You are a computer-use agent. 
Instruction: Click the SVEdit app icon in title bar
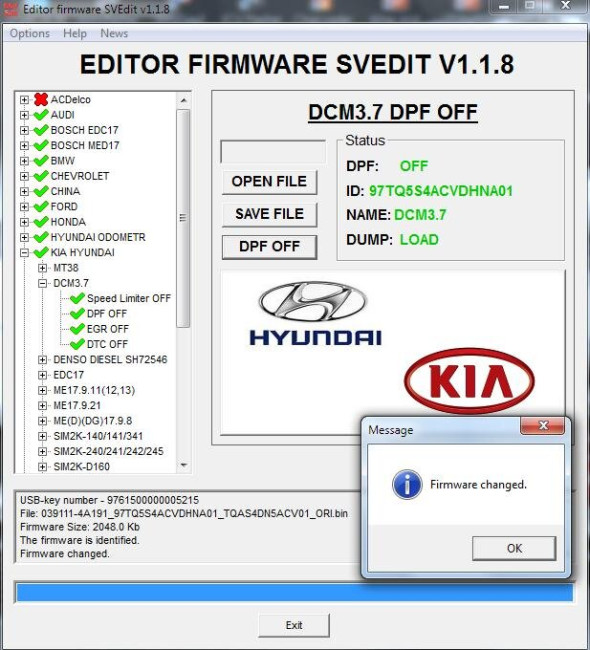10,9
